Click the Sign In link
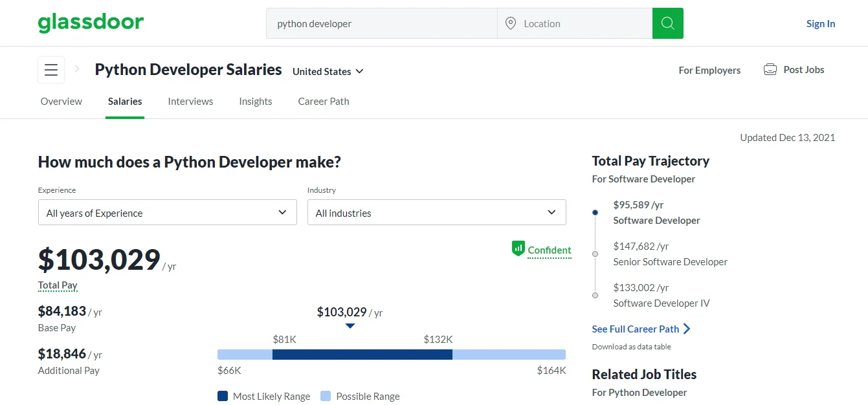 coord(820,23)
